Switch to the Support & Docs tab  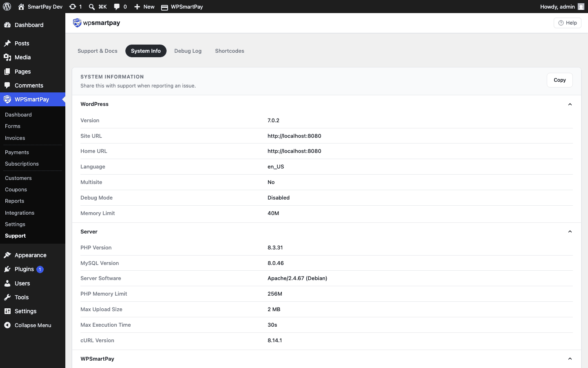tap(98, 51)
